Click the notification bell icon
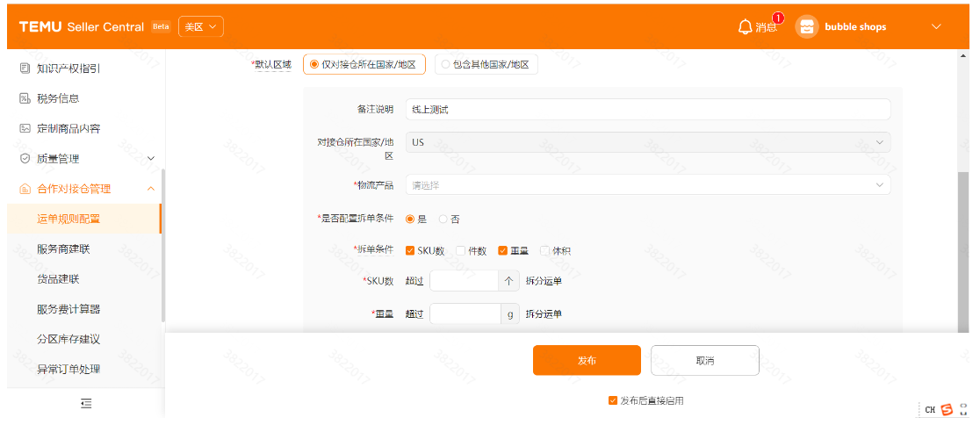This screenshot has height=432, width=980. [745, 27]
